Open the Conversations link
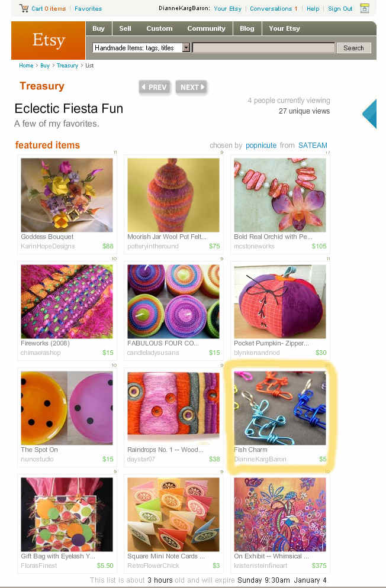 click(x=274, y=8)
